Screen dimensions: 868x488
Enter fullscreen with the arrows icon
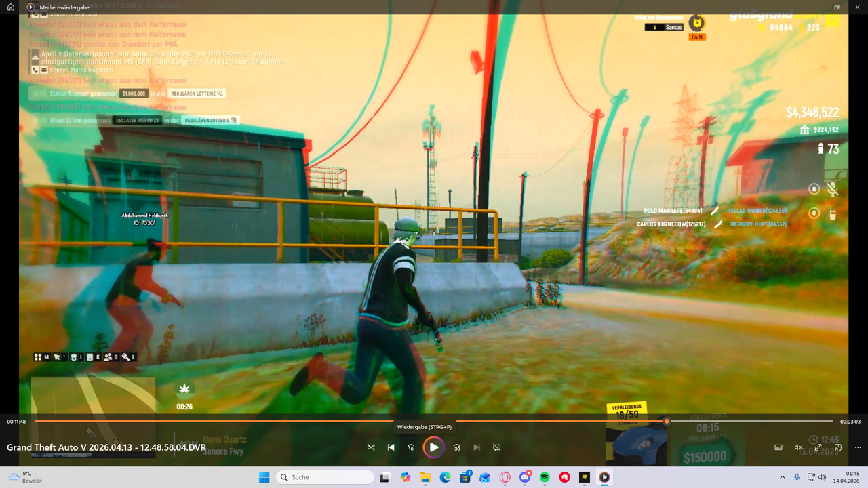pyautogui.click(x=818, y=447)
